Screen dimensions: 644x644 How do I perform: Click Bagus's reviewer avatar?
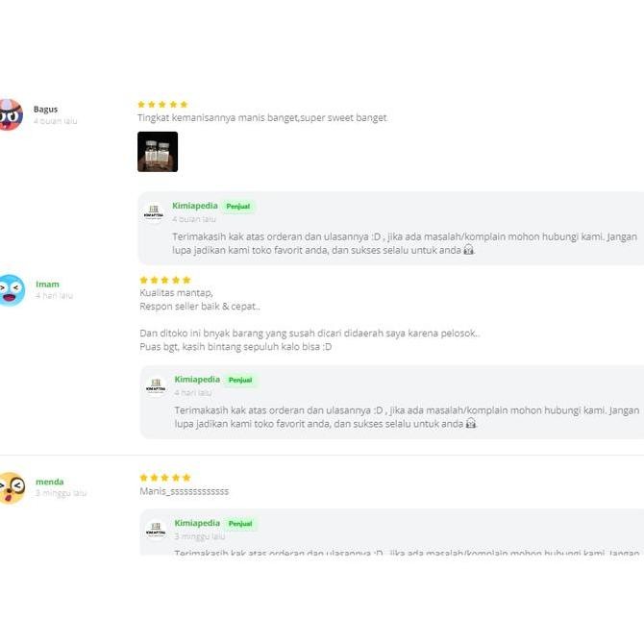10,115
